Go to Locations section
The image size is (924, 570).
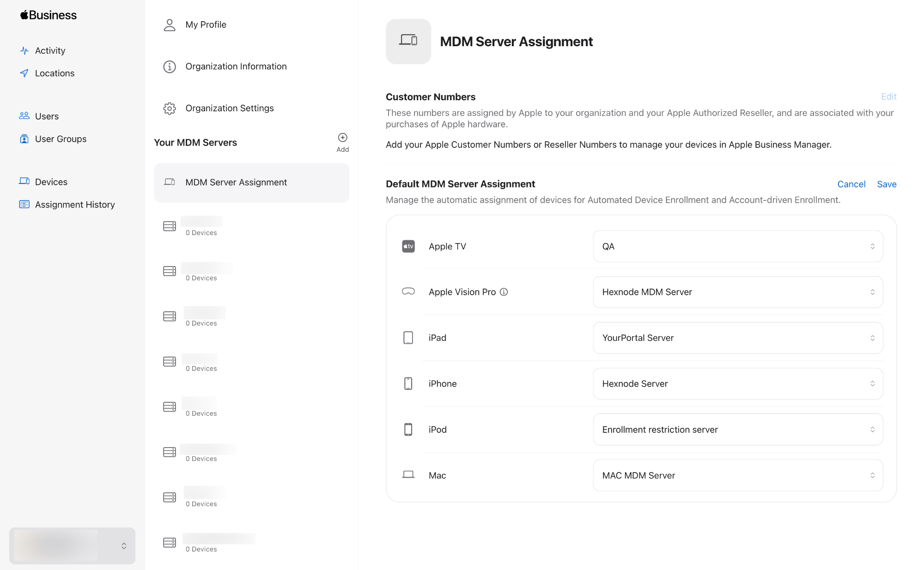click(x=55, y=73)
